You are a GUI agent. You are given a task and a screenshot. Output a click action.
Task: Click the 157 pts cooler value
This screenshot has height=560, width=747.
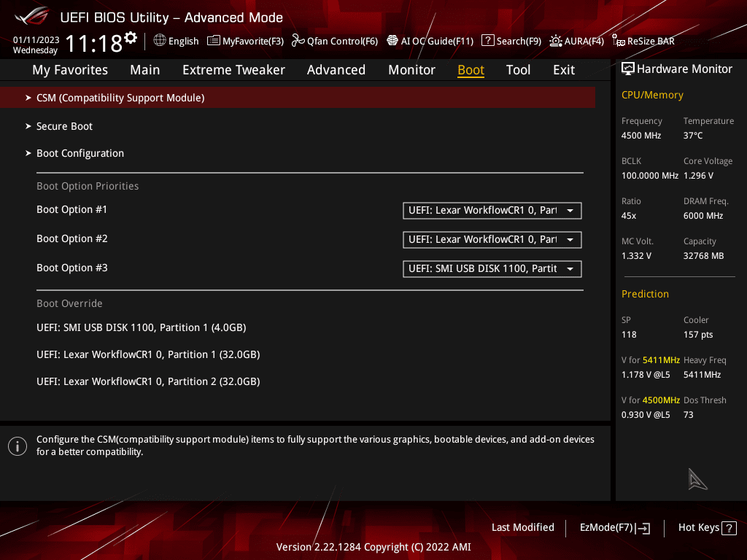coord(698,335)
